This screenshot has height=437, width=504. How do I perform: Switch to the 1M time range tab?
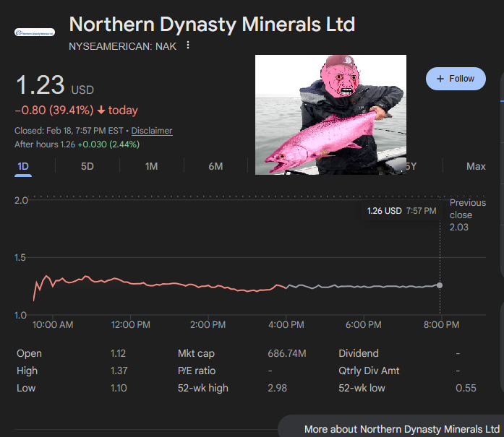coord(151,166)
